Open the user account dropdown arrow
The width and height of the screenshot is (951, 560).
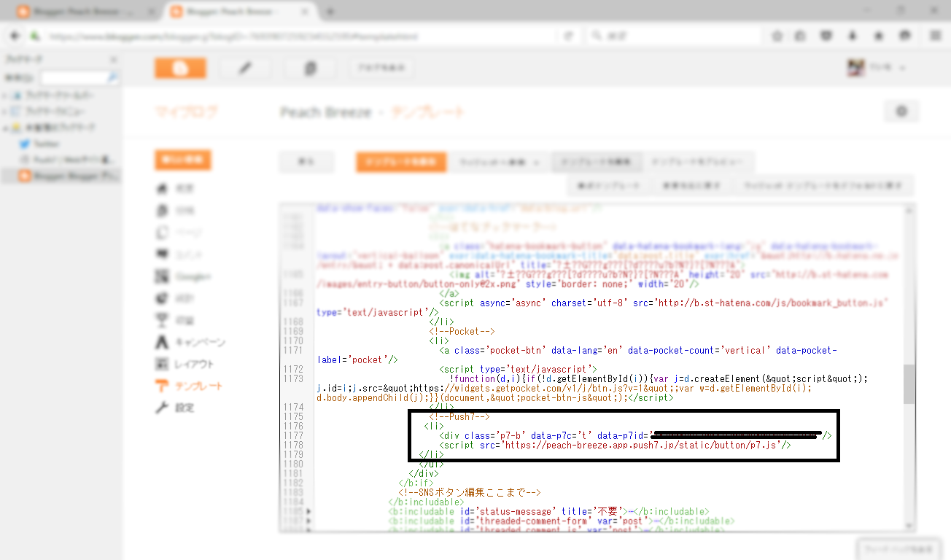[902, 68]
